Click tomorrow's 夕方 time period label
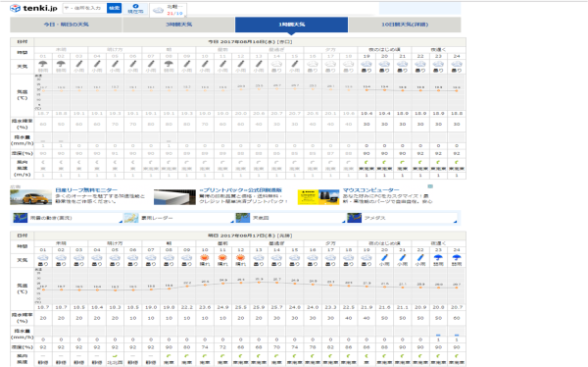 (330, 243)
